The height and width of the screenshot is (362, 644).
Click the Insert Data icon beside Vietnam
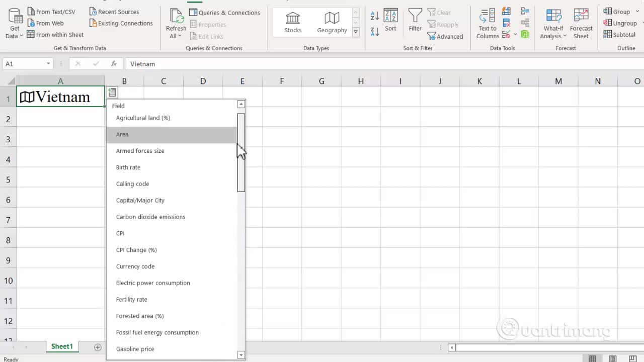click(112, 93)
